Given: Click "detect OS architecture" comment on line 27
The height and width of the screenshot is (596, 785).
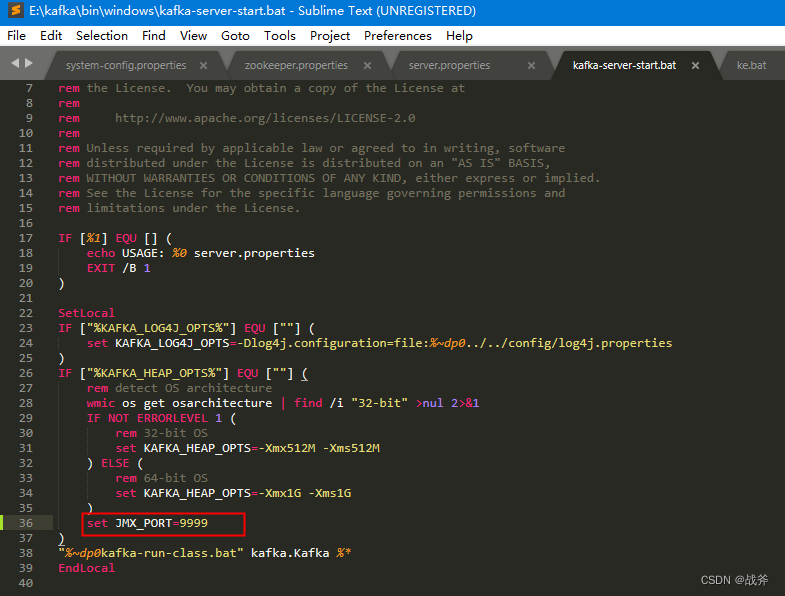Looking at the screenshot, I should tap(194, 388).
